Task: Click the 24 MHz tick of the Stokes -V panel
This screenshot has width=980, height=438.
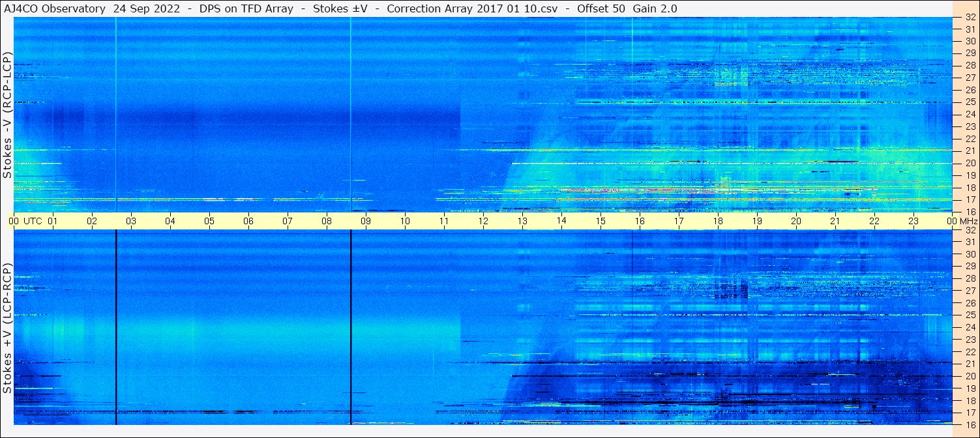Action: click(970, 115)
